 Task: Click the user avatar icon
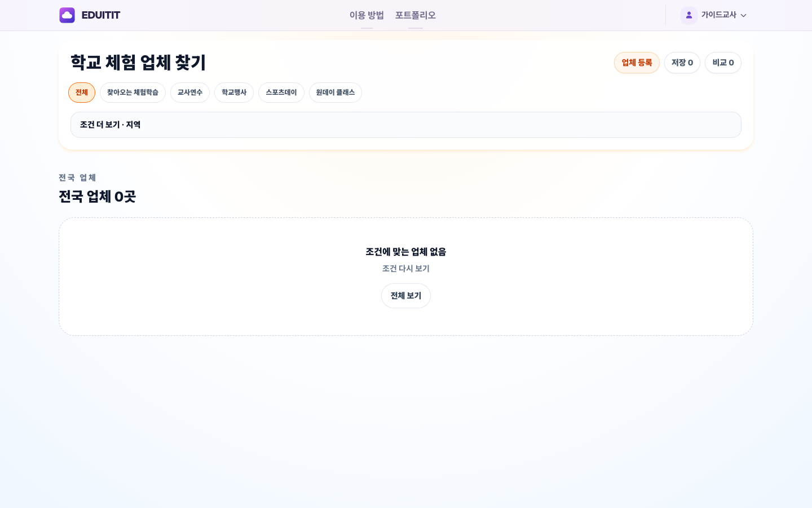point(689,15)
